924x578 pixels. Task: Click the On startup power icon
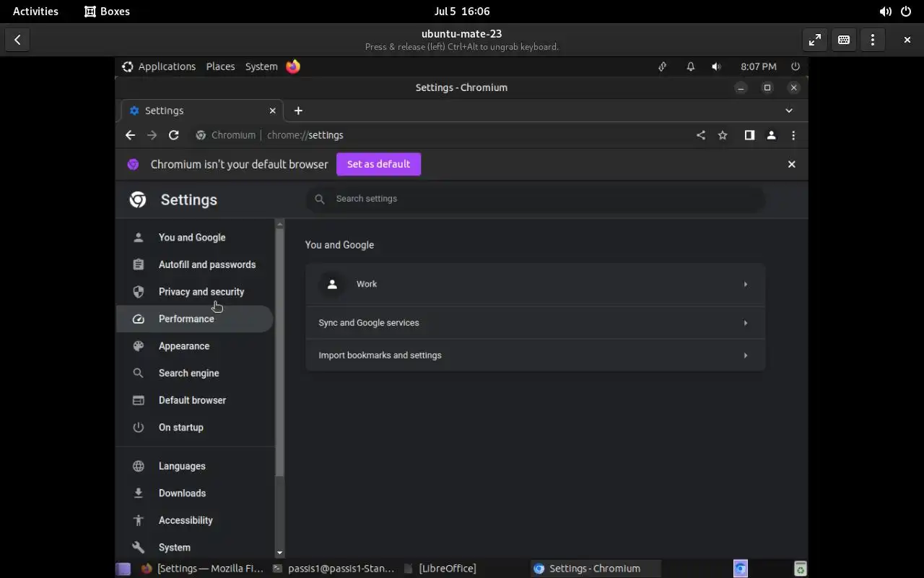tap(139, 427)
